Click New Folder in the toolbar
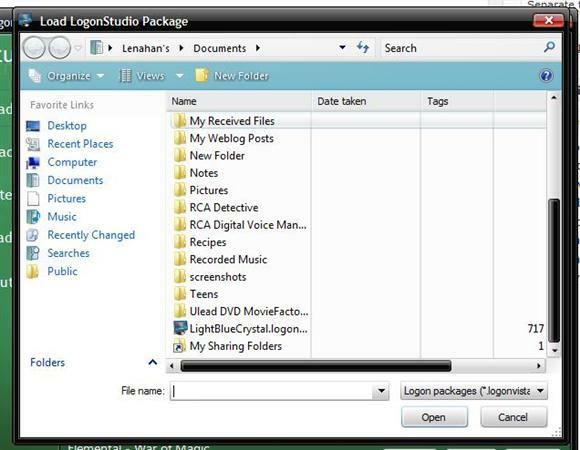The image size is (580, 450). click(x=232, y=76)
